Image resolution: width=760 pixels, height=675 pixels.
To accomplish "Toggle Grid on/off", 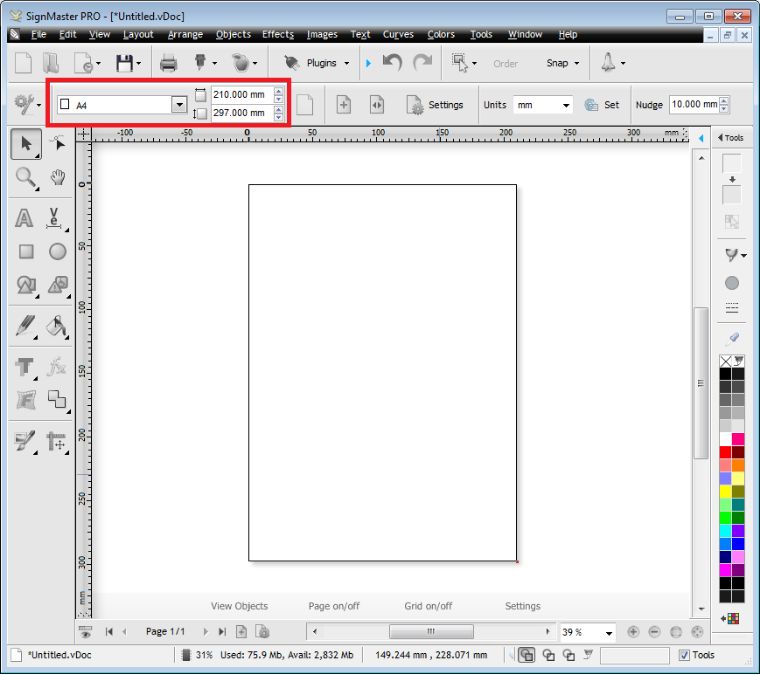I will coord(428,606).
